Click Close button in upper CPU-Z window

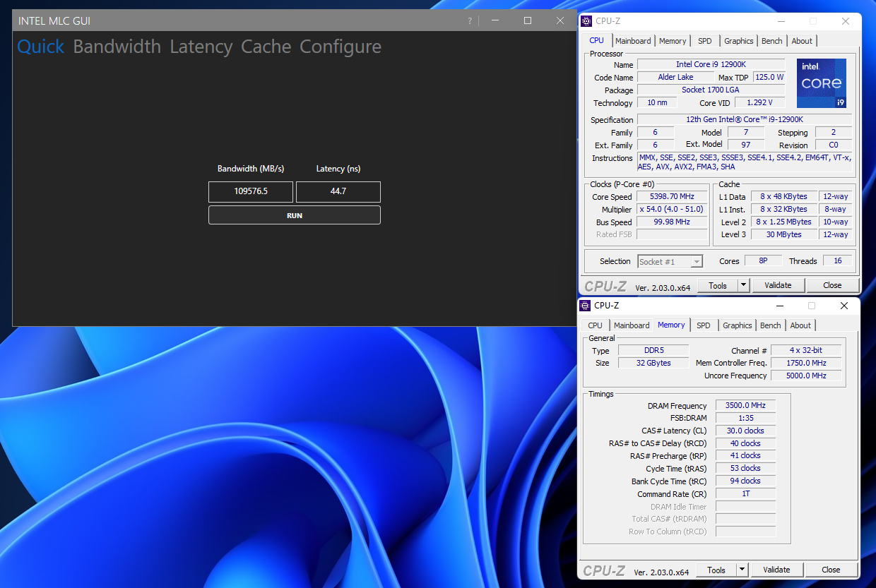[832, 286]
